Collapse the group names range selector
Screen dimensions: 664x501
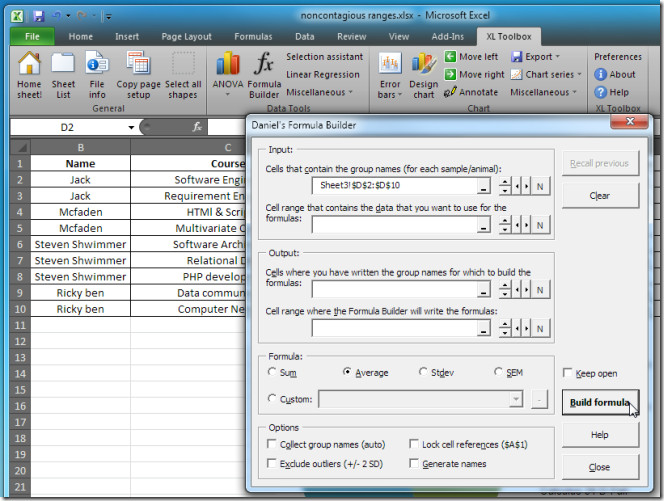pyautogui.click(x=483, y=186)
